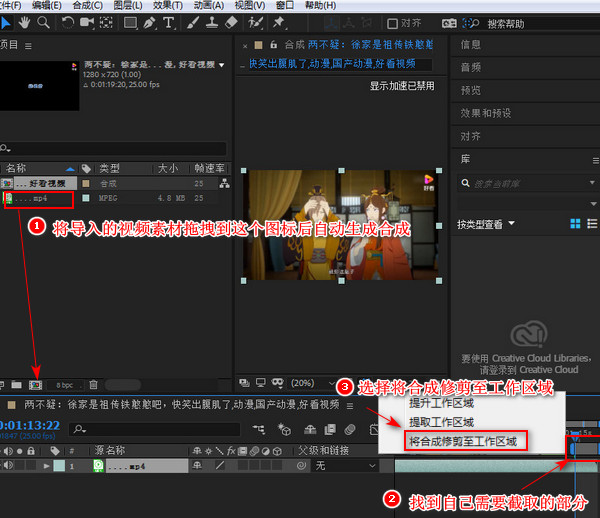Select the Roto Brush tool
This screenshot has width=600, height=518.
click(x=255, y=23)
